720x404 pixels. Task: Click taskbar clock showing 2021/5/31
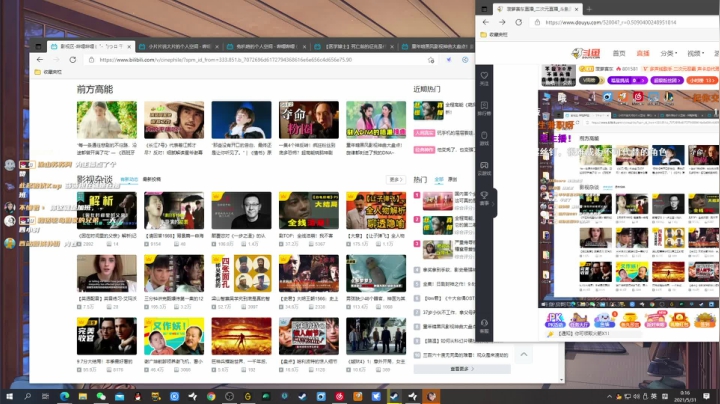click(x=685, y=396)
